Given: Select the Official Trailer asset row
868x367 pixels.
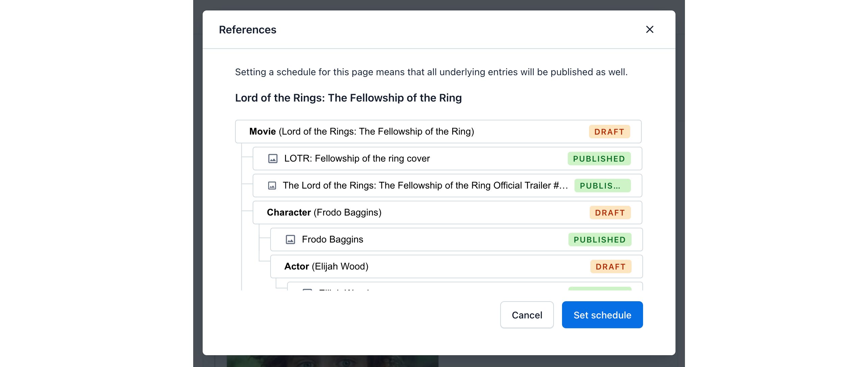Looking at the screenshot, I should (x=425, y=186).
